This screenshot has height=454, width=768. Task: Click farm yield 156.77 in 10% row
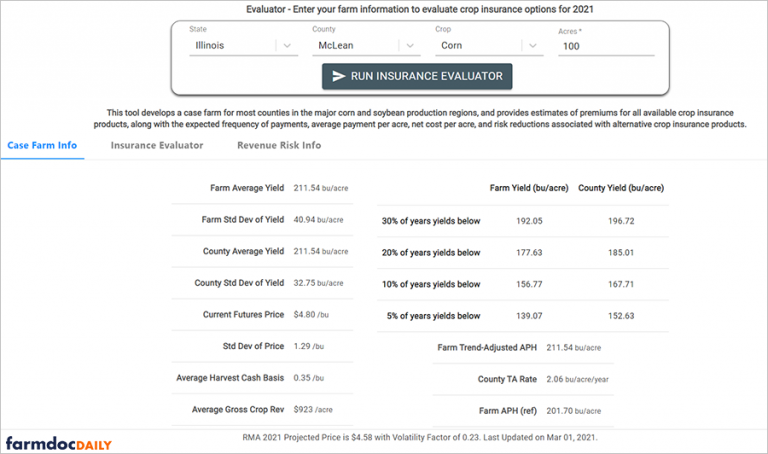[529, 284]
